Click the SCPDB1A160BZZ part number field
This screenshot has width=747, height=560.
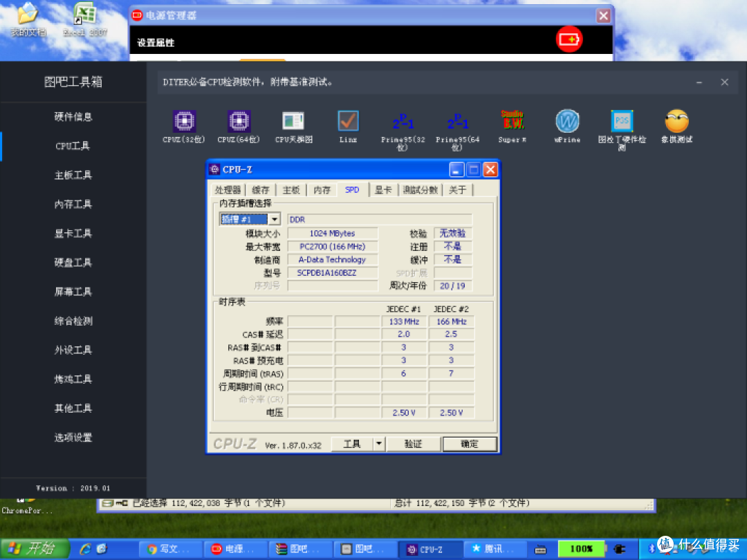[333, 273]
